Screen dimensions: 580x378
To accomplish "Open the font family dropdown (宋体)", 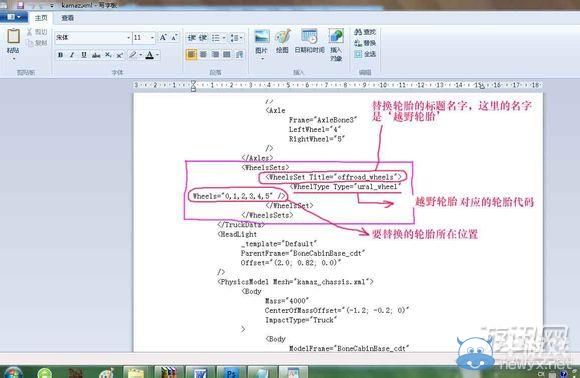I will pyautogui.click(x=93, y=37).
